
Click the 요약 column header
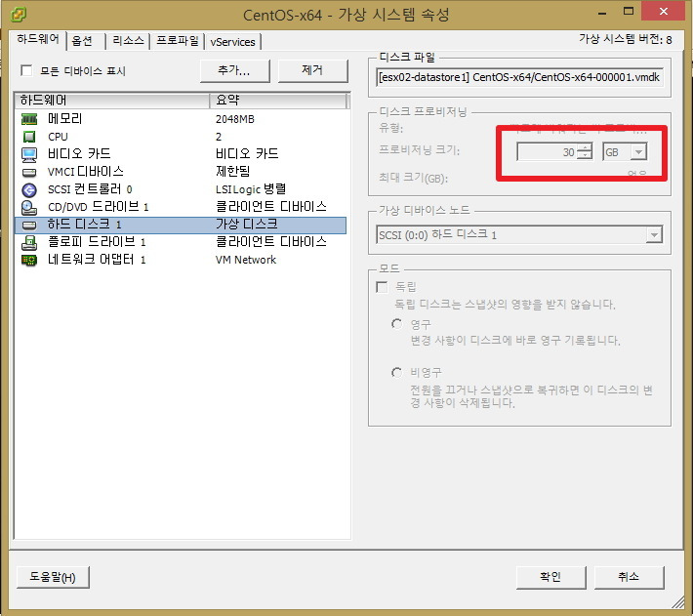coord(278,101)
